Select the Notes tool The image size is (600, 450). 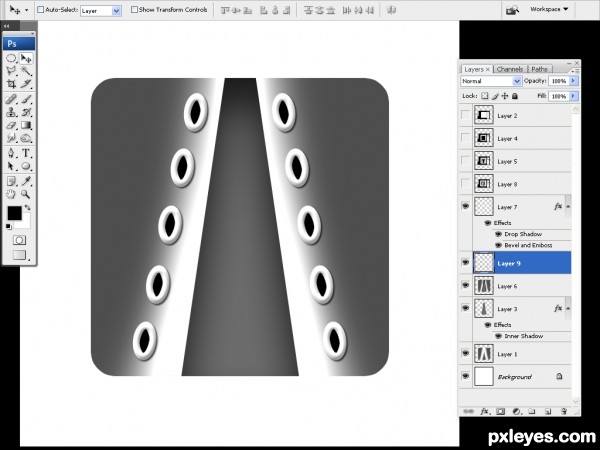click(11, 181)
